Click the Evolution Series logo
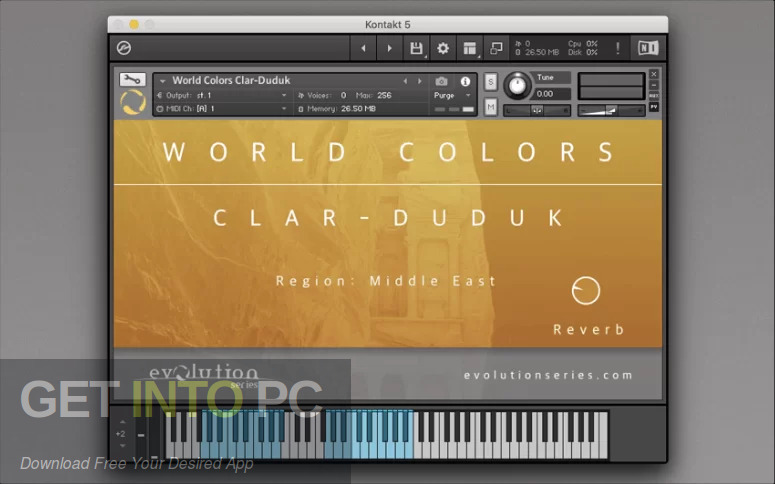Viewport: 775px width, 484px height. 204,377
